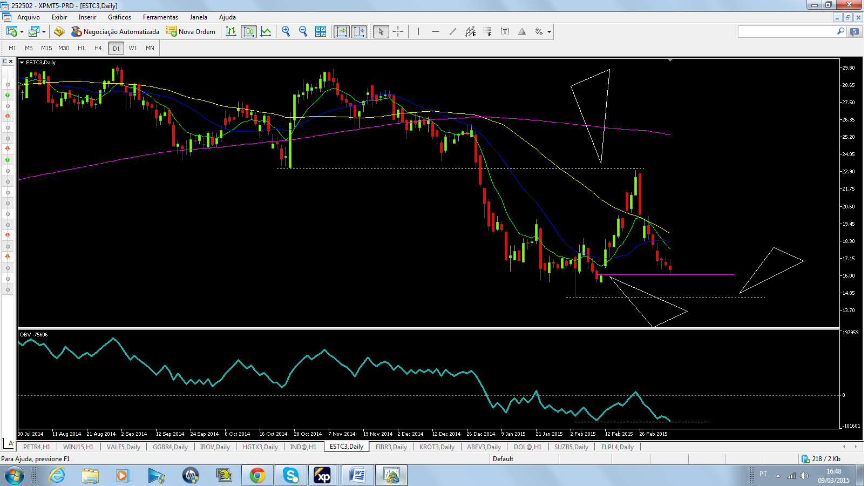Zoom in on the chart
The width and height of the screenshot is (868, 486).
pos(286,31)
